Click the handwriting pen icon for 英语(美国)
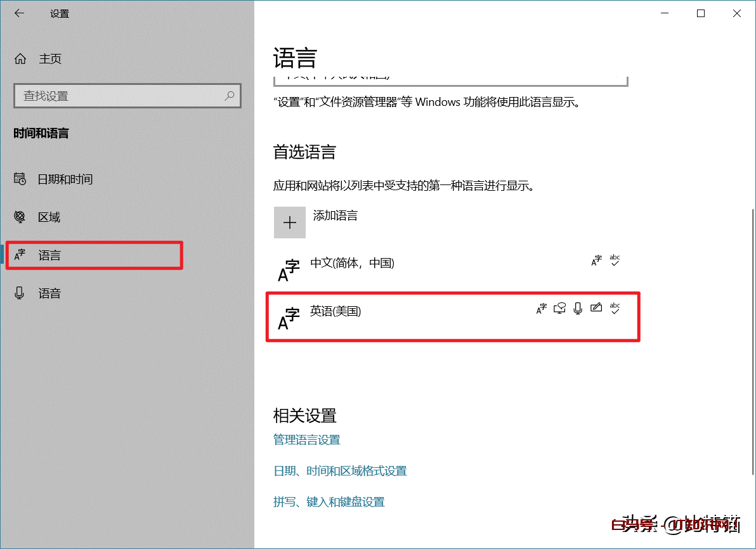The width and height of the screenshot is (756, 549). pyautogui.click(x=596, y=308)
